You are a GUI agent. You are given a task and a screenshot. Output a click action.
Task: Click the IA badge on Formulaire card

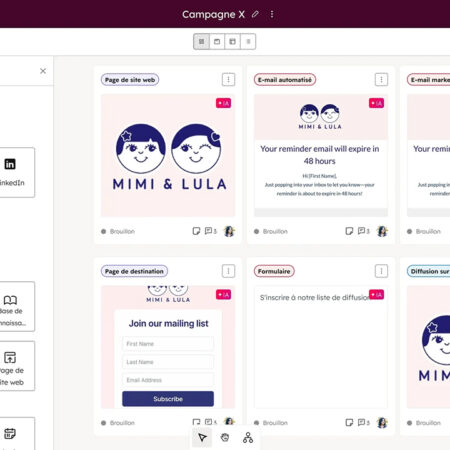click(x=376, y=295)
